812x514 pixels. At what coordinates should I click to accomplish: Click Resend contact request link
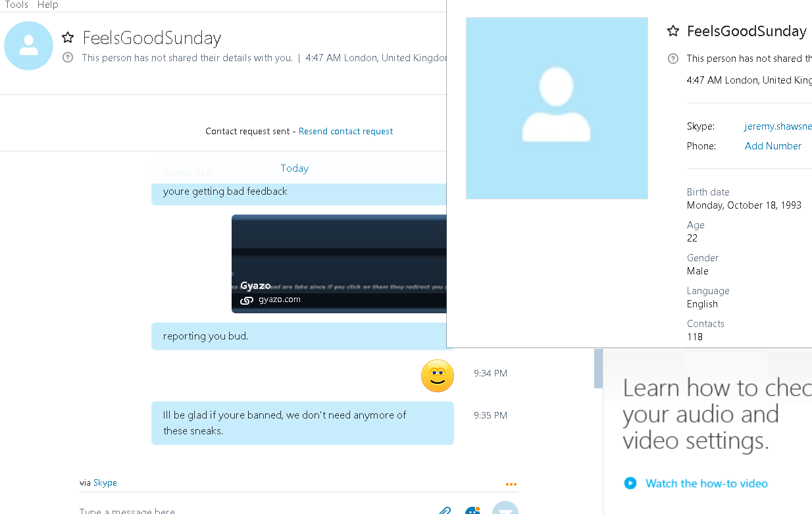pos(345,131)
